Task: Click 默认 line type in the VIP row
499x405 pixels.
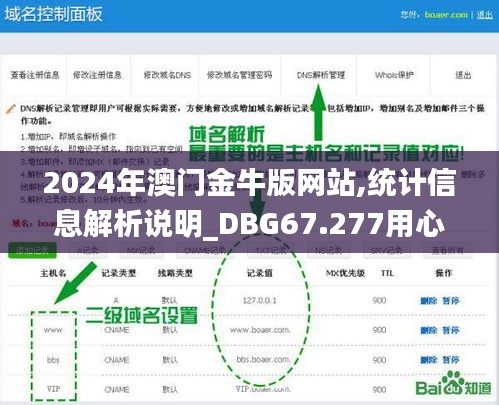Action: [x=170, y=389]
